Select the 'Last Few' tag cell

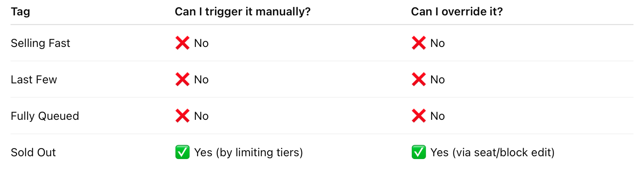tap(34, 79)
